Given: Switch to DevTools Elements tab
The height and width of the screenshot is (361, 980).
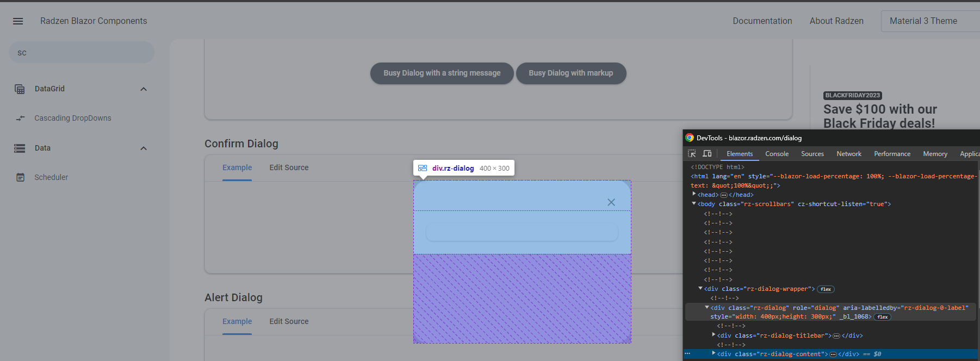Looking at the screenshot, I should (740, 154).
